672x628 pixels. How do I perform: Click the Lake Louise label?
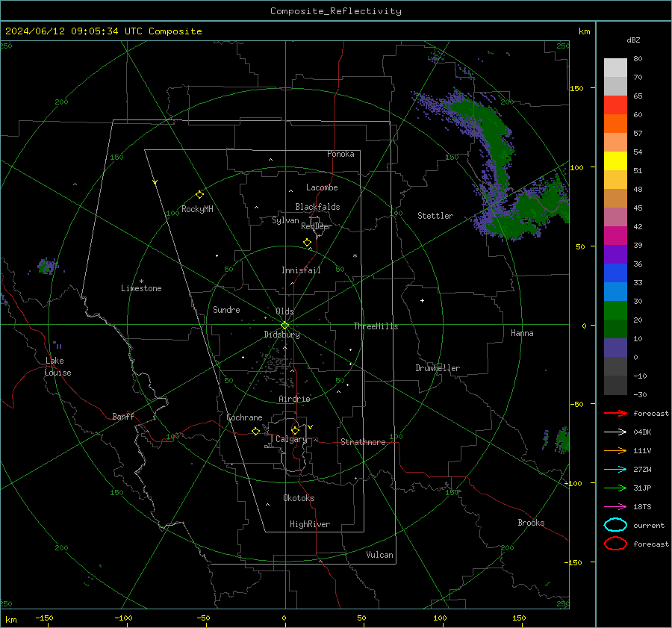57,367
